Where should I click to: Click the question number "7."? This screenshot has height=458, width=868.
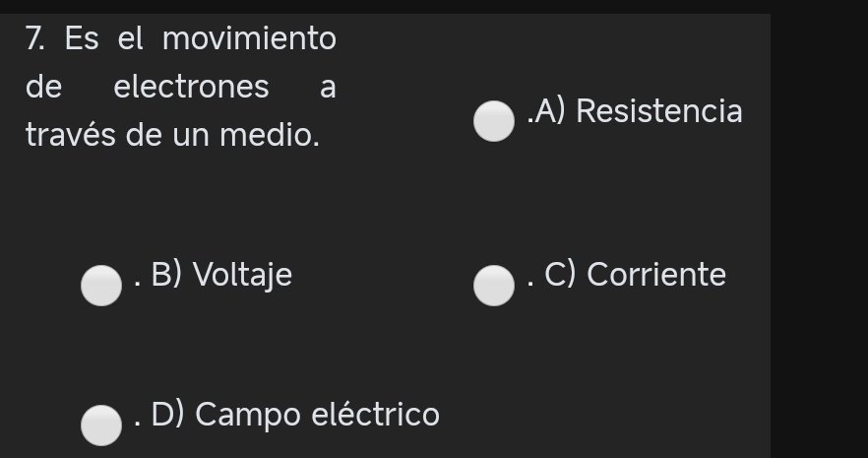click(x=35, y=39)
